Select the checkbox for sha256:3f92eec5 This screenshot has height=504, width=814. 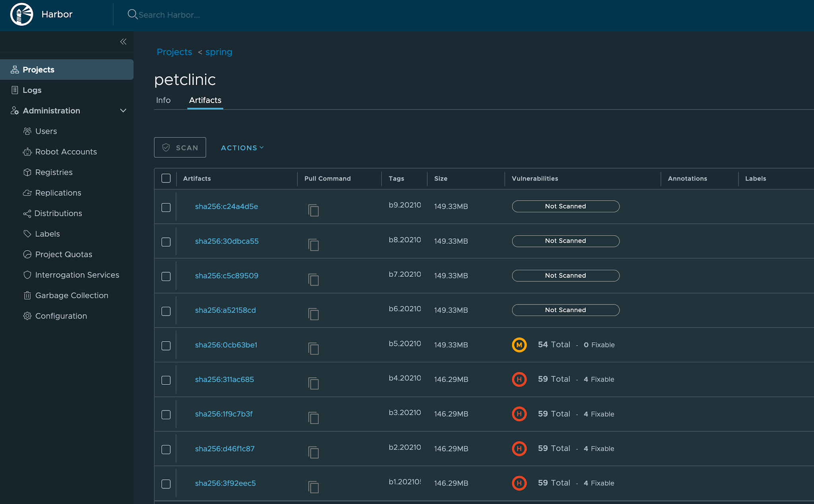tap(166, 484)
